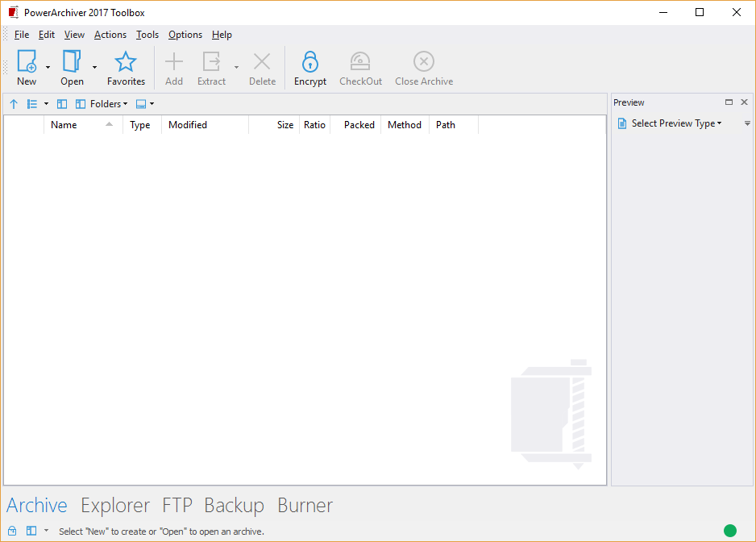Expand the Extract dropdown arrow
Image resolution: width=756 pixels, height=542 pixels.
pyautogui.click(x=236, y=67)
